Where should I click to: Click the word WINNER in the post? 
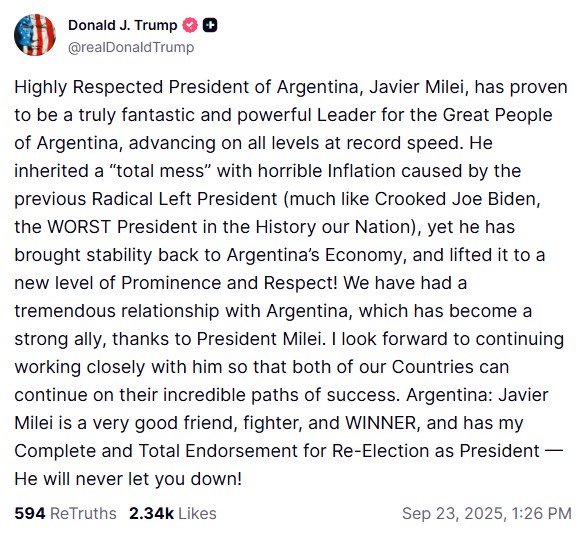(x=381, y=423)
